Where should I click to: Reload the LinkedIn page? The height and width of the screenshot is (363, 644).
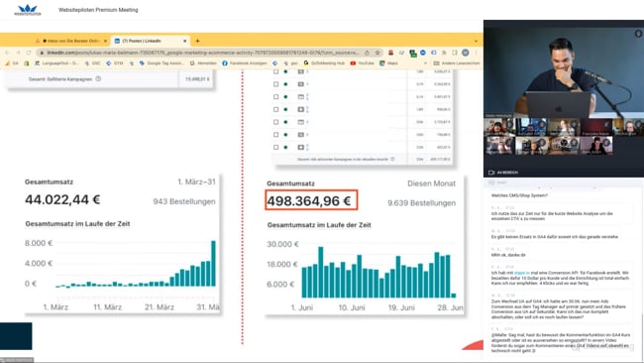coord(29,53)
